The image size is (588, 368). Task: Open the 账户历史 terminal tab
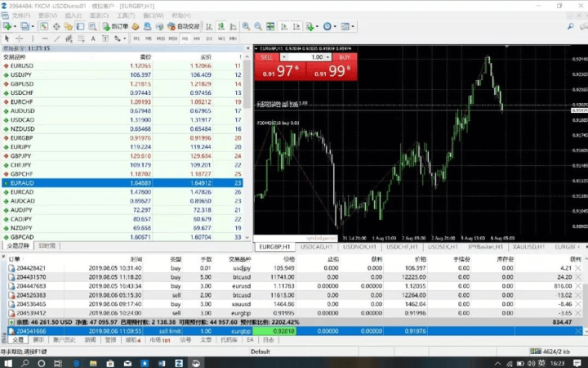click(x=65, y=340)
